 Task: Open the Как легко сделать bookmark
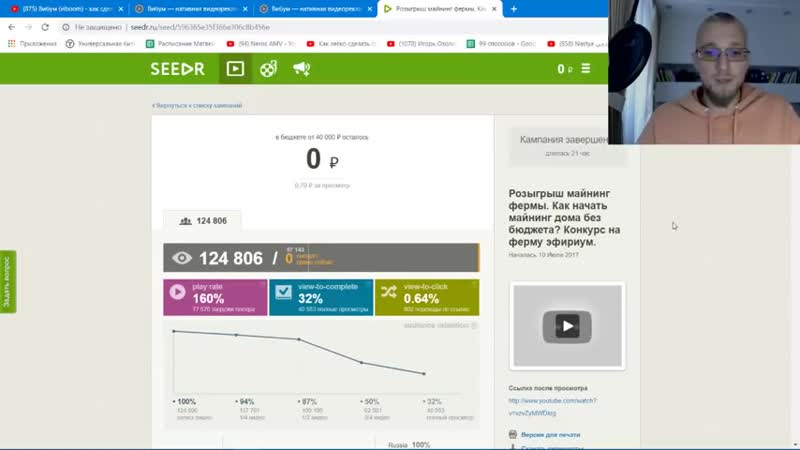(x=341, y=44)
